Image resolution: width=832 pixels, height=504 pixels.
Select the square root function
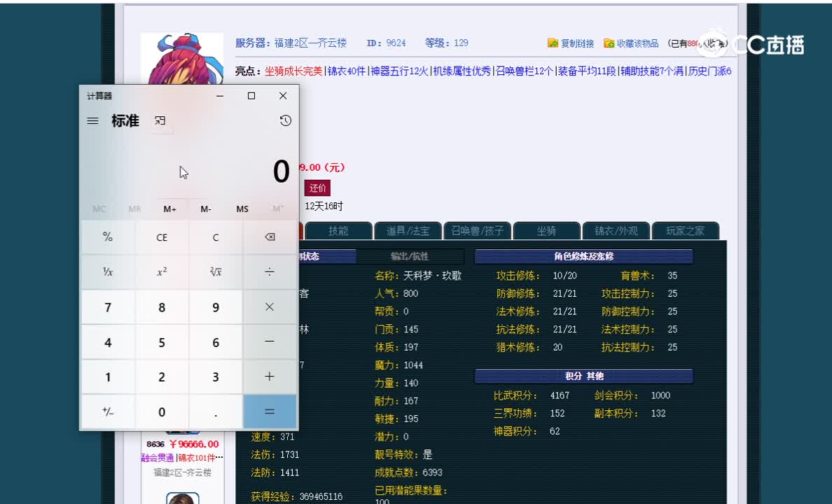click(x=215, y=272)
